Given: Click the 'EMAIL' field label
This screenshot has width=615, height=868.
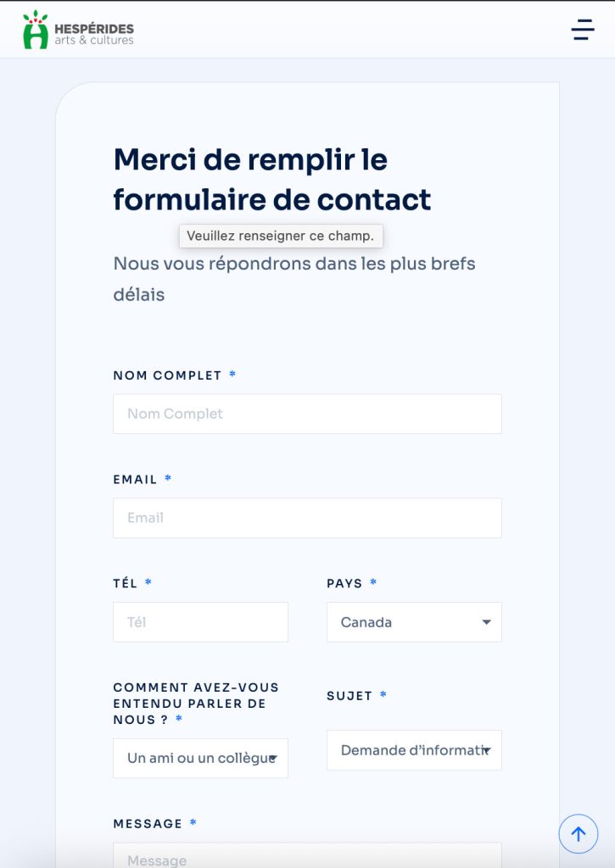Looking at the screenshot, I should click(136, 480).
